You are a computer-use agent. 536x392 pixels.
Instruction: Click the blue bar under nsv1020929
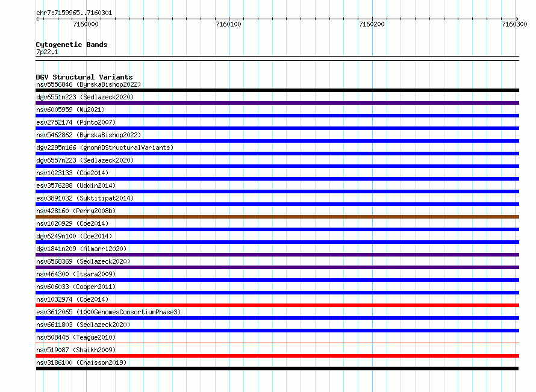277,229
